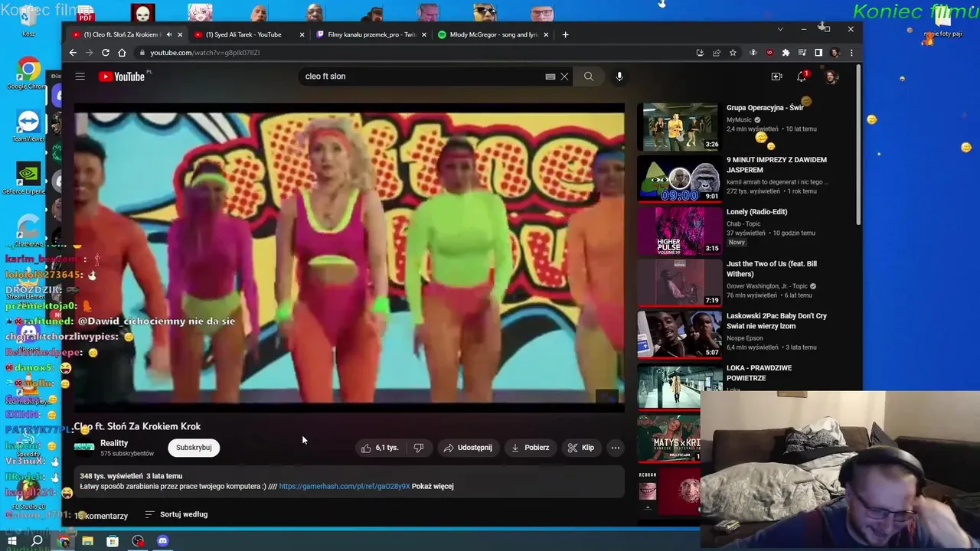Run the search with the magnifier button
The height and width of the screenshot is (551, 980).
(x=589, y=77)
